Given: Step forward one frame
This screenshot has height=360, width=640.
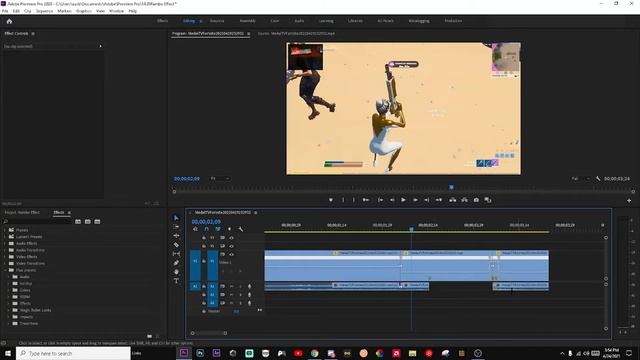Looking at the screenshot, I should (415, 200).
